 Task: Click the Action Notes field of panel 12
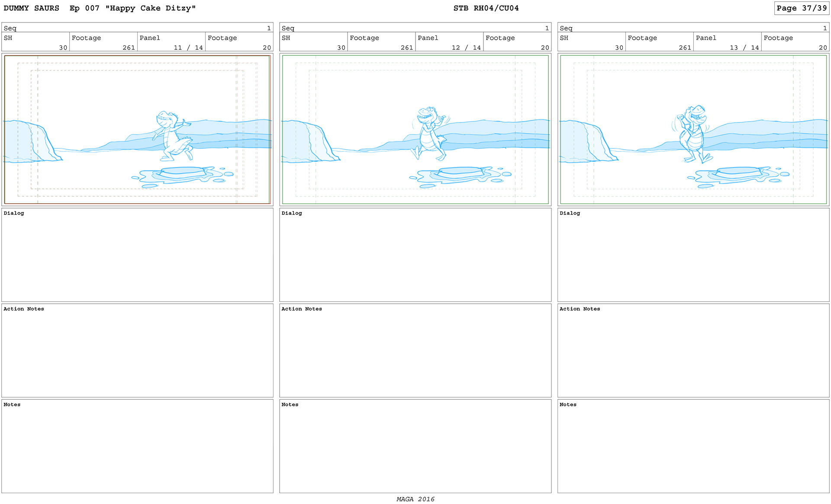[415, 350]
